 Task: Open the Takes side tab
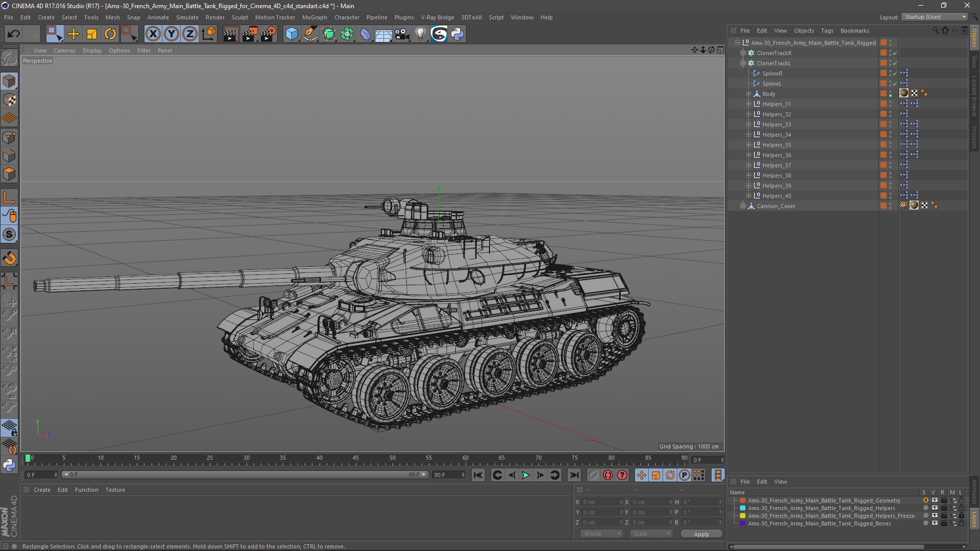click(x=974, y=62)
